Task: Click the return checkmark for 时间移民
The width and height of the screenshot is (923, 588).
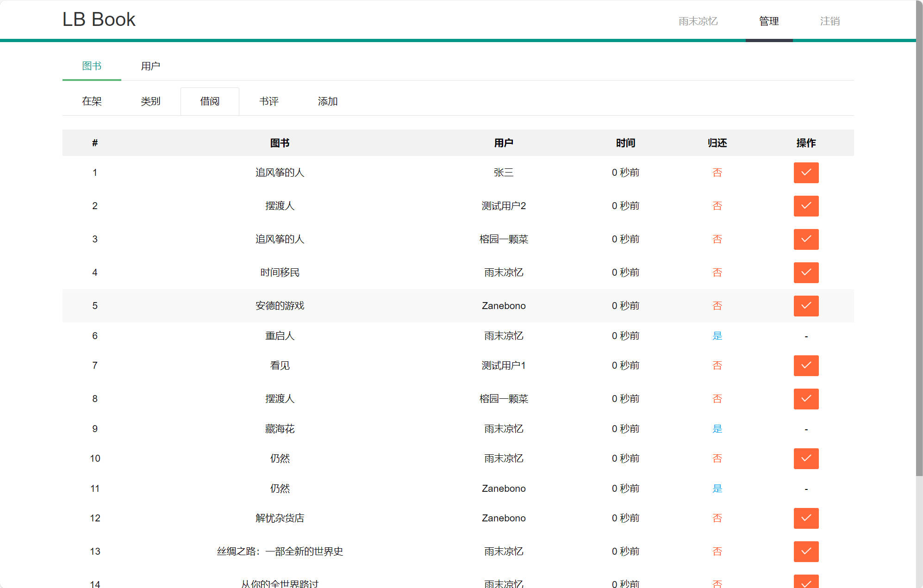Action: (806, 272)
